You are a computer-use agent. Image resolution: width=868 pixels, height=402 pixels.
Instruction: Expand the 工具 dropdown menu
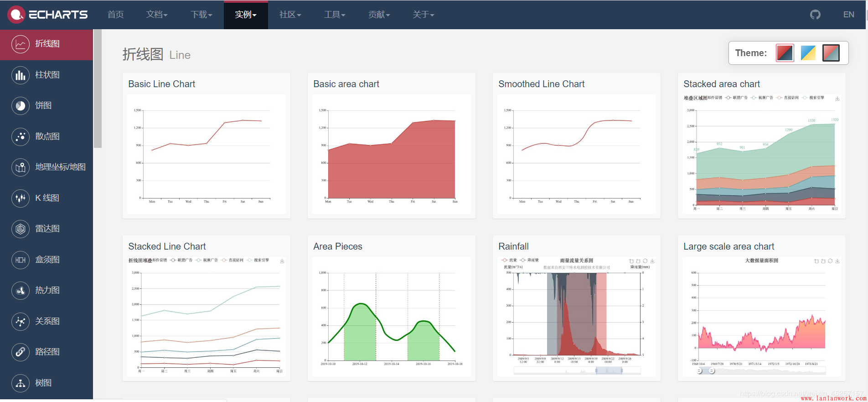click(334, 15)
